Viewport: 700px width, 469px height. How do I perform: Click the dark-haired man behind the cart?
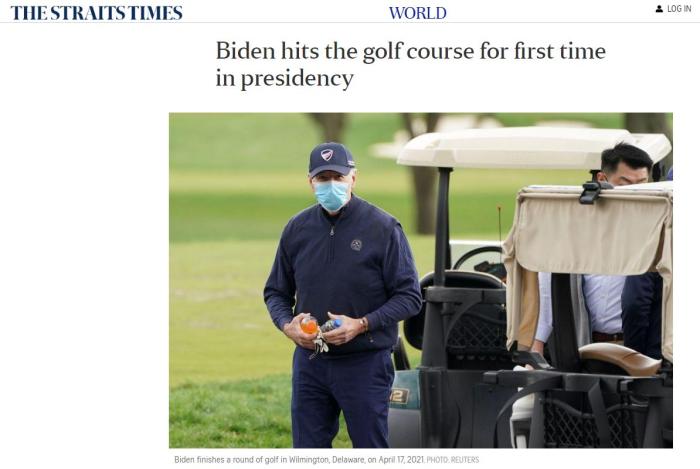625,165
